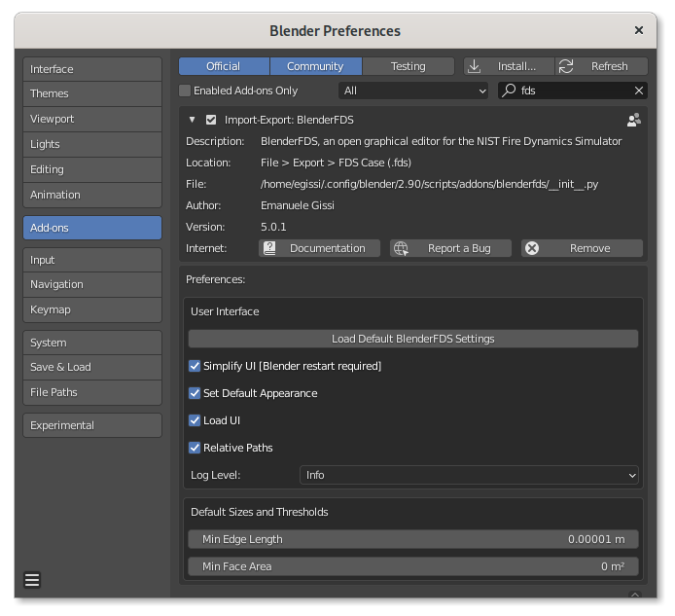675x616 pixels.
Task: Enable the Testing add-ons filter
Action: pyautogui.click(x=409, y=66)
